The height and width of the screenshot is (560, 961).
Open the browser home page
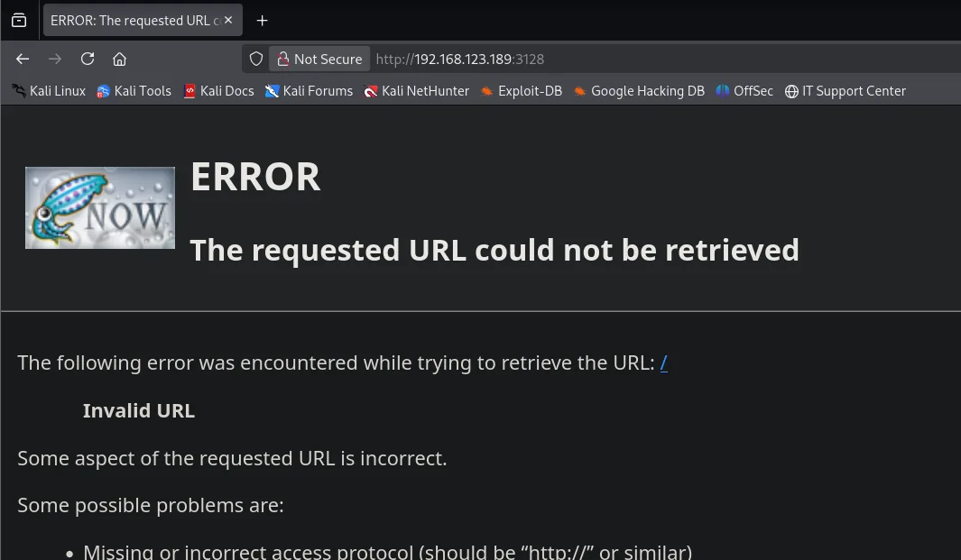[x=119, y=59]
